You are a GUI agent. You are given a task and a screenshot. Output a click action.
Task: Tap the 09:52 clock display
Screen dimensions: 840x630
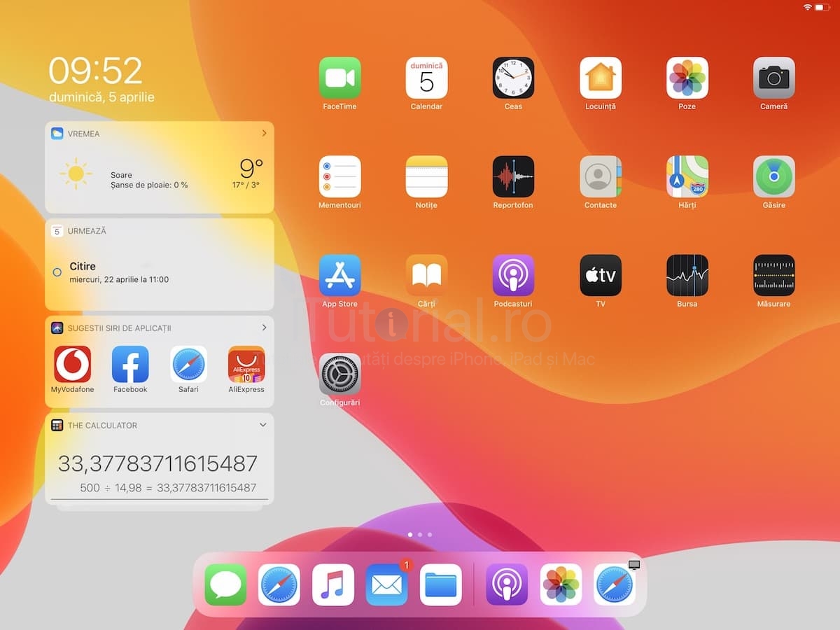[x=96, y=71]
